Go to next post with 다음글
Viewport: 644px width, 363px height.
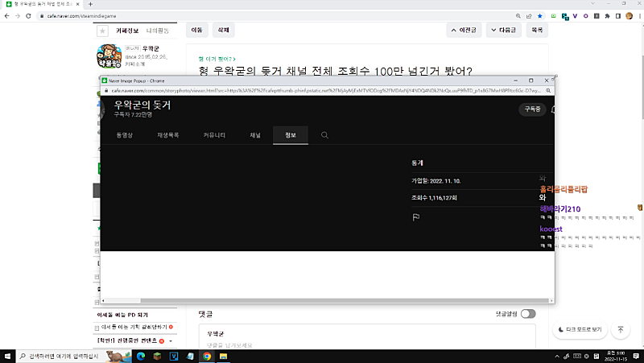(x=506, y=30)
